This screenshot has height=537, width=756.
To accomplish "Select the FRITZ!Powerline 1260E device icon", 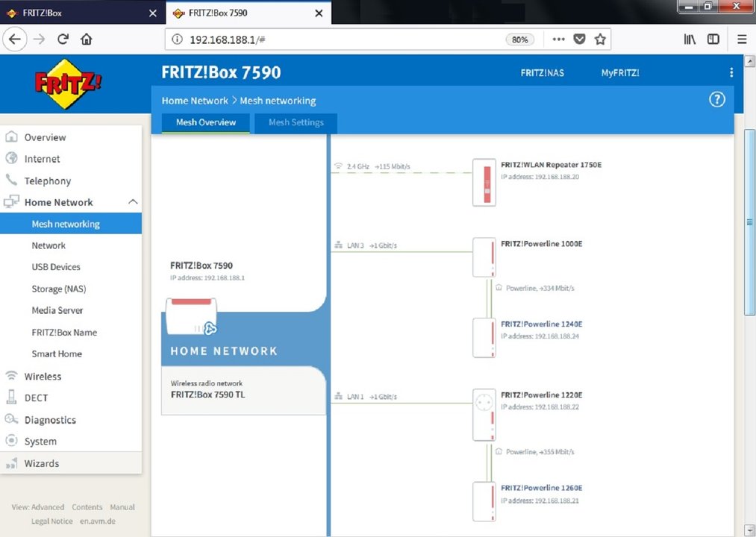I will [484, 501].
